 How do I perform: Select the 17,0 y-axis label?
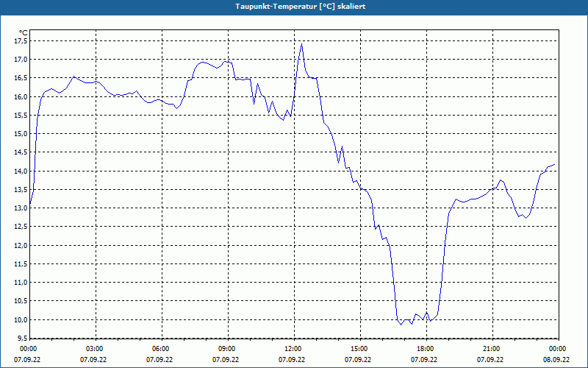click(21, 60)
